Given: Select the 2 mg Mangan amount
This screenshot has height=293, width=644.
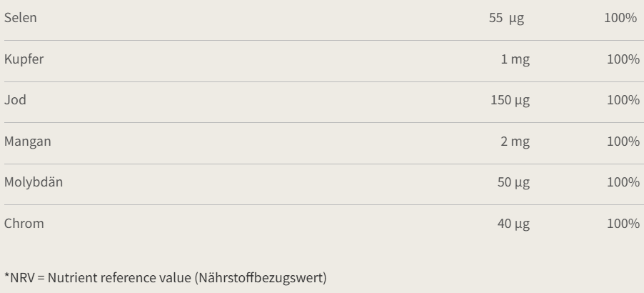Looking at the screenshot, I should (x=515, y=141).
